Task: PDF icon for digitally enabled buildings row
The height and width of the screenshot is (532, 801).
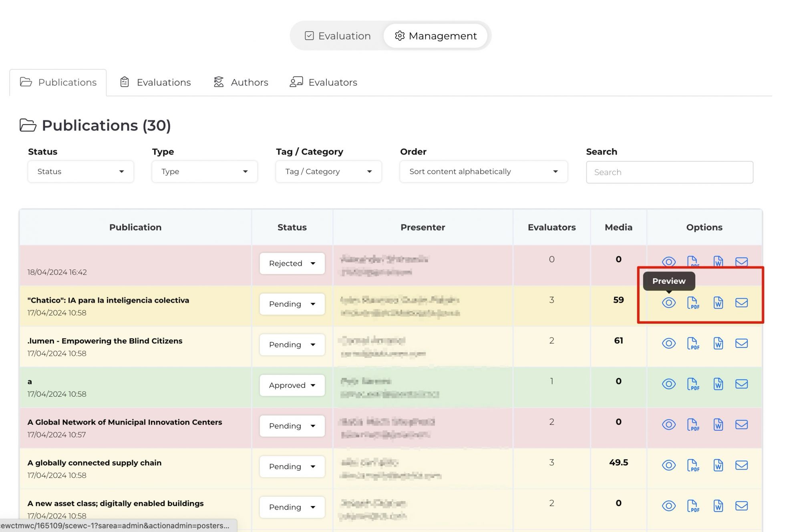Action: 693,506
